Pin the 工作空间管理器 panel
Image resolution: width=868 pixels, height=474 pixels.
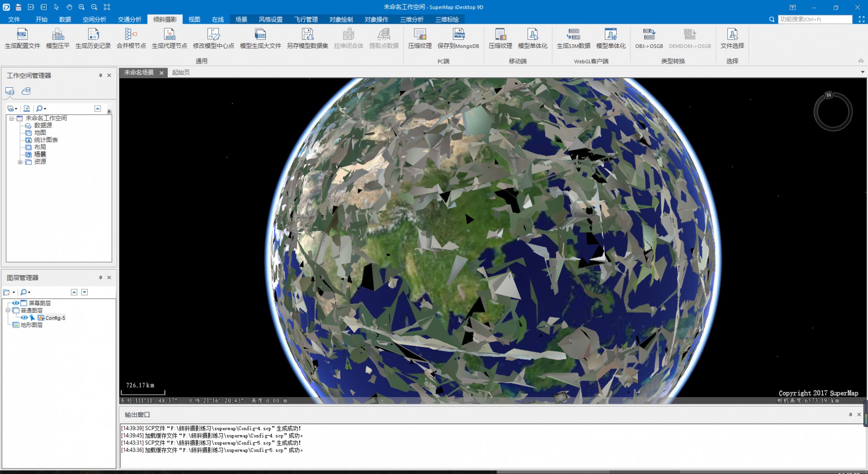coord(101,75)
